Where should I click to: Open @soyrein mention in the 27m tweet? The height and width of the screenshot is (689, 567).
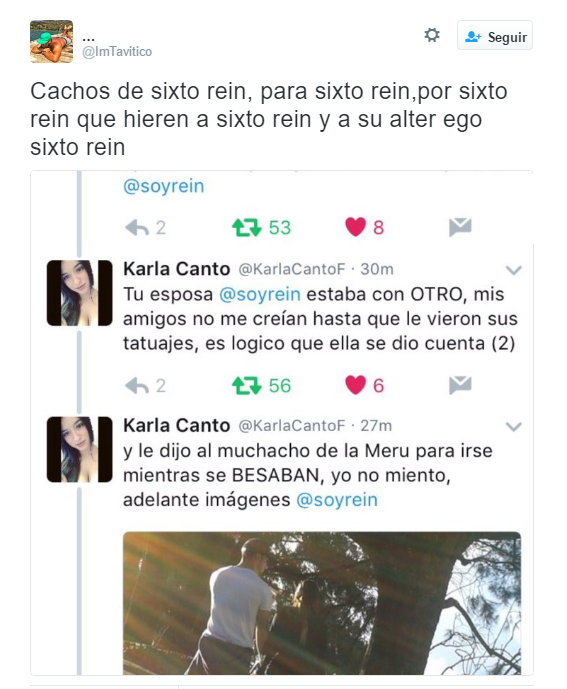[337, 500]
